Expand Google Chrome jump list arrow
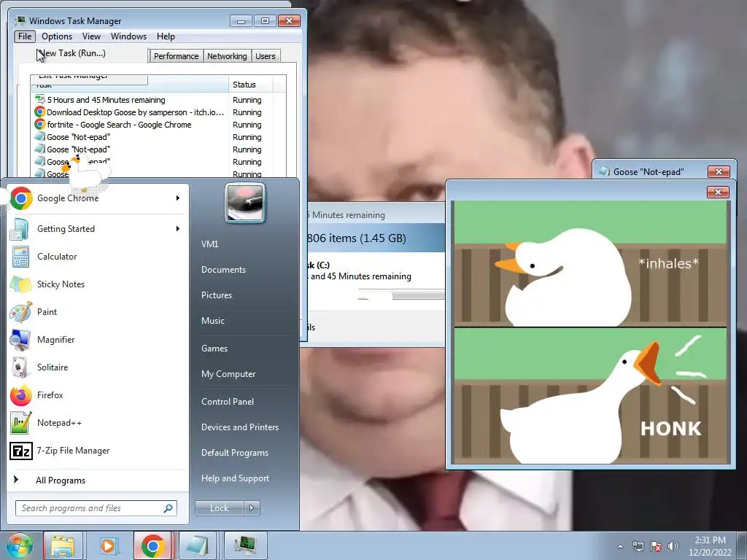The image size is (747, 560). [x=178, y=198]
